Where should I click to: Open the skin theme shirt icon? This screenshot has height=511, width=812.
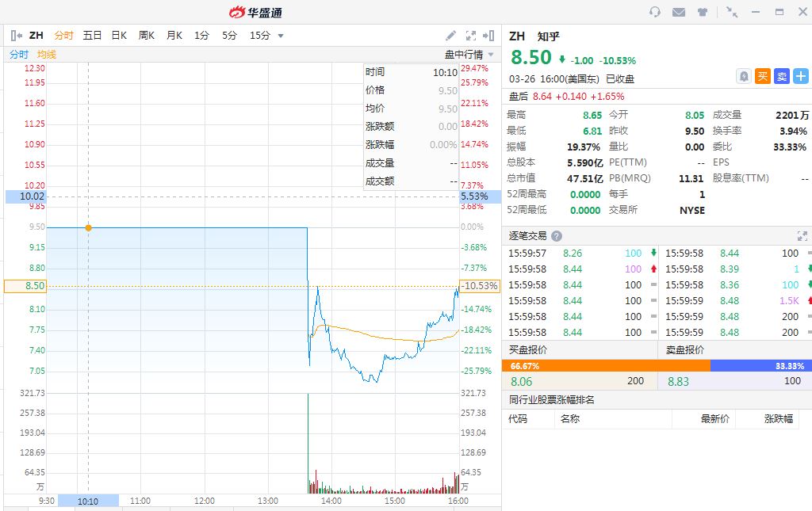(x=703, y=12)
